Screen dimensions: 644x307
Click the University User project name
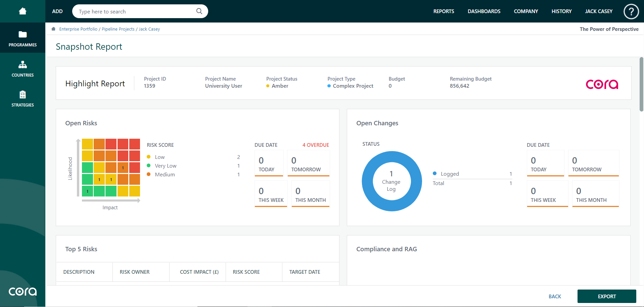224,86
